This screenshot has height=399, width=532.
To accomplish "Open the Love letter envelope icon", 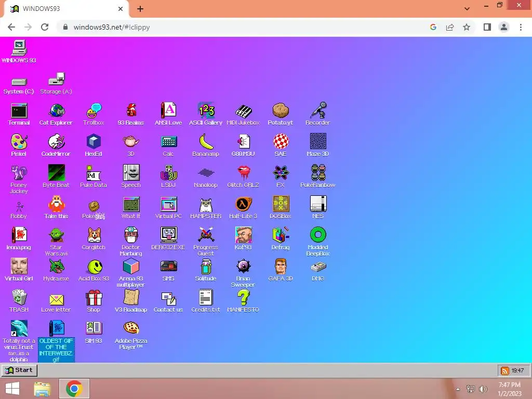I will 56,300.
